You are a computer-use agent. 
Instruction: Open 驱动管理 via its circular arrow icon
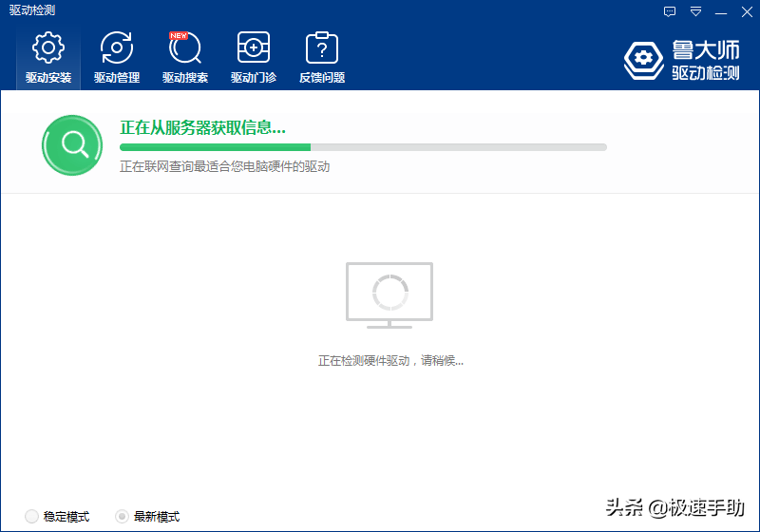117,47
